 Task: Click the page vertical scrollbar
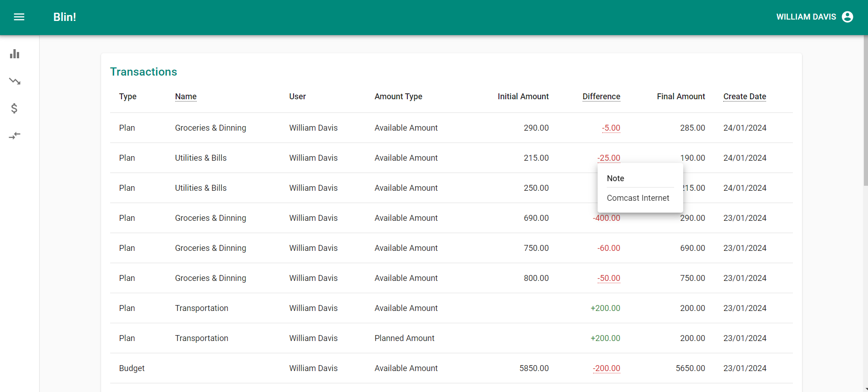pos(865,111)
